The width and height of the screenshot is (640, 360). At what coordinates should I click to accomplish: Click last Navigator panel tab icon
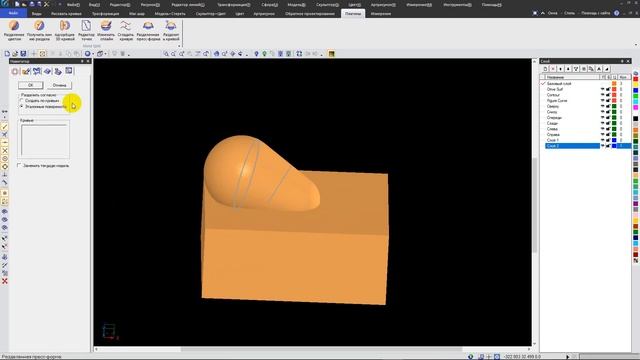(x=69, y=71)
